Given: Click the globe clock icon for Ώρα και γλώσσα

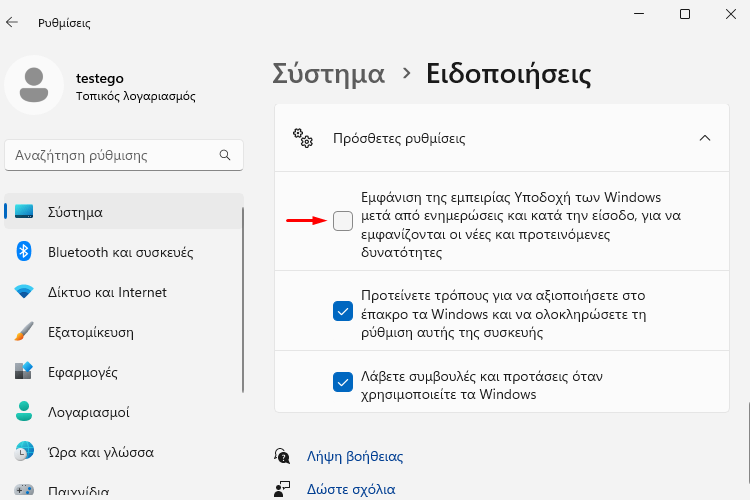Looking at the screenshot, I should [x=24, y=452].
